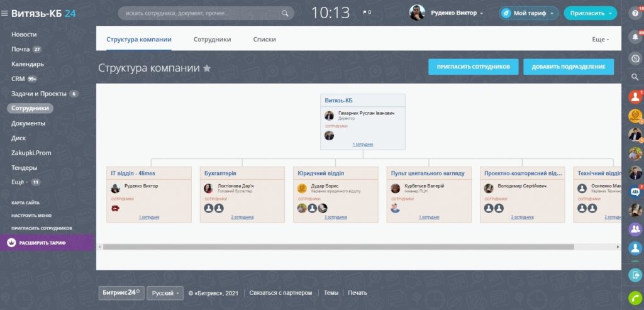Viewport: 644px width, 310px height.
Task: Open the group chat icon in right sidebar
Action: (635, 191)
